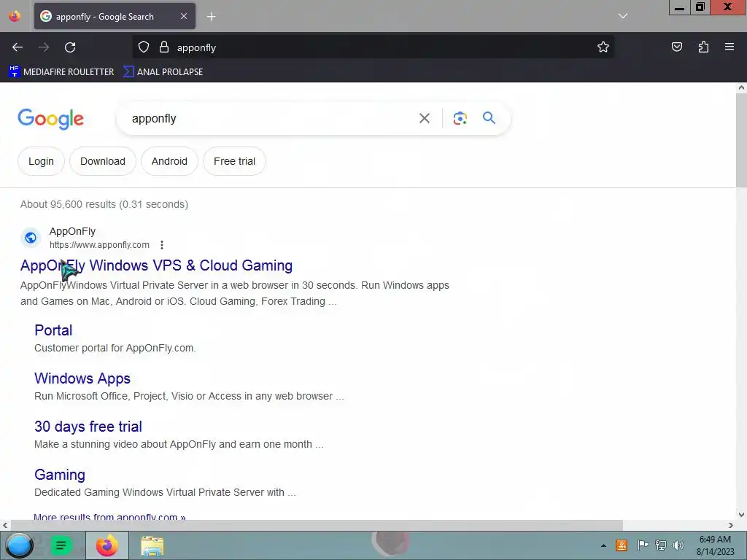Click the forward navigation arrow
This screenshot has width=747, height=560.
coord(44,47)
